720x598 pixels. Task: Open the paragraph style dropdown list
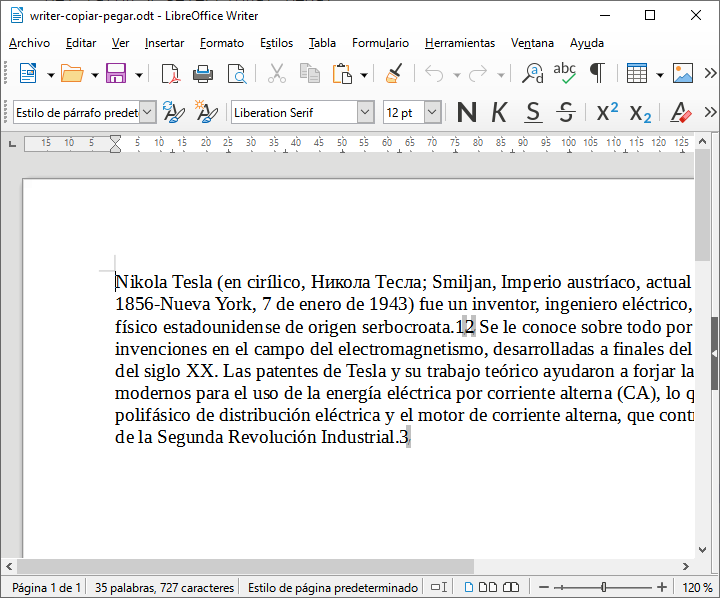click(x=147, y=112)
